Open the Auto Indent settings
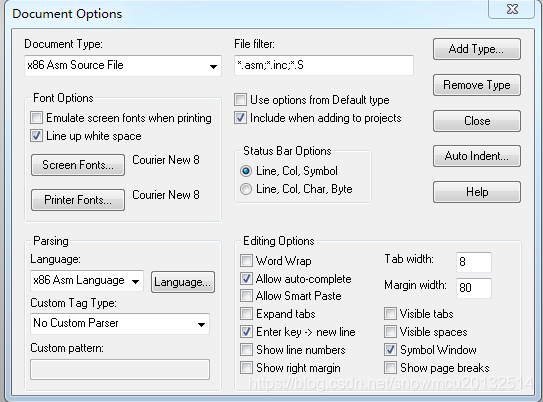 tap(477, 156)
